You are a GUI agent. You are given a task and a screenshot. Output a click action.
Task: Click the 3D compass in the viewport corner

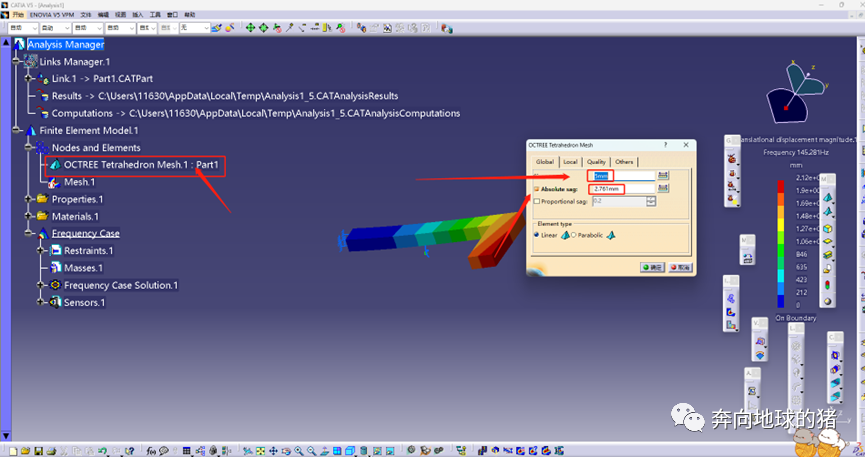point(794,91)
